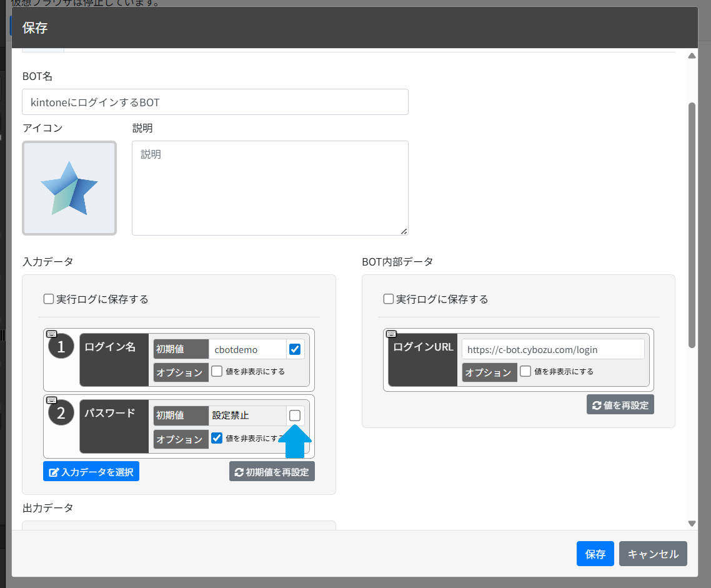This screenshot has width=711, height=588.
Task: Click the 説明 description text area
Action: click(x=270, y=188)
